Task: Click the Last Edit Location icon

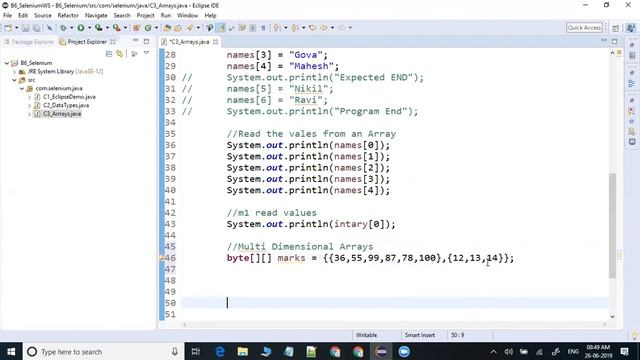Action: (313, 28)
